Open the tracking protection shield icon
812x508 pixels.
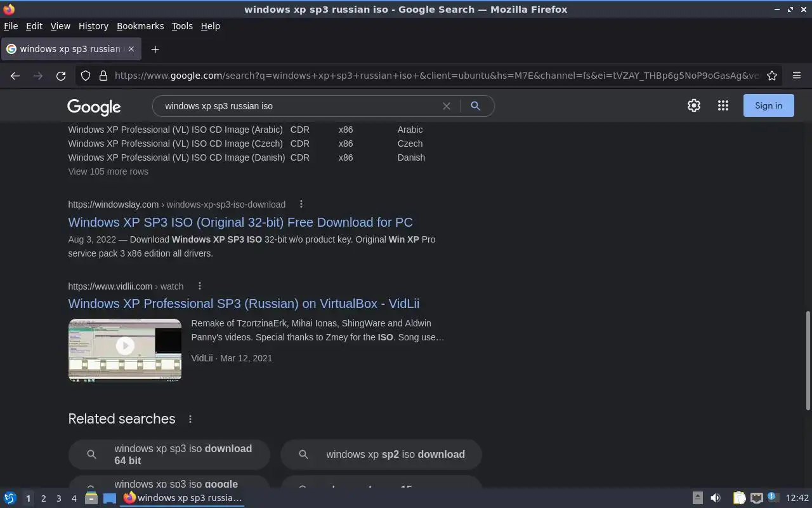tap(86, 76)
